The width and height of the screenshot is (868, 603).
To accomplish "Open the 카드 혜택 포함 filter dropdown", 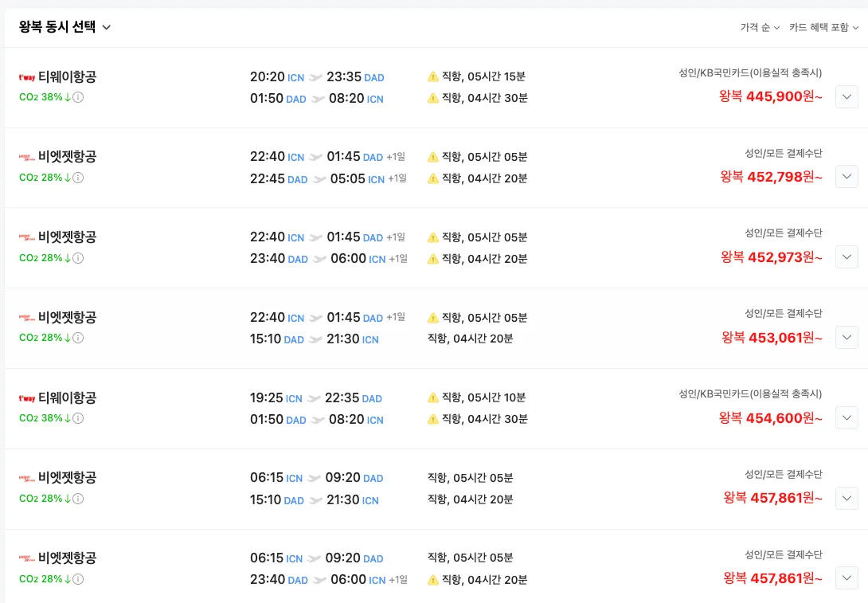I will click(x=823, y=28).
